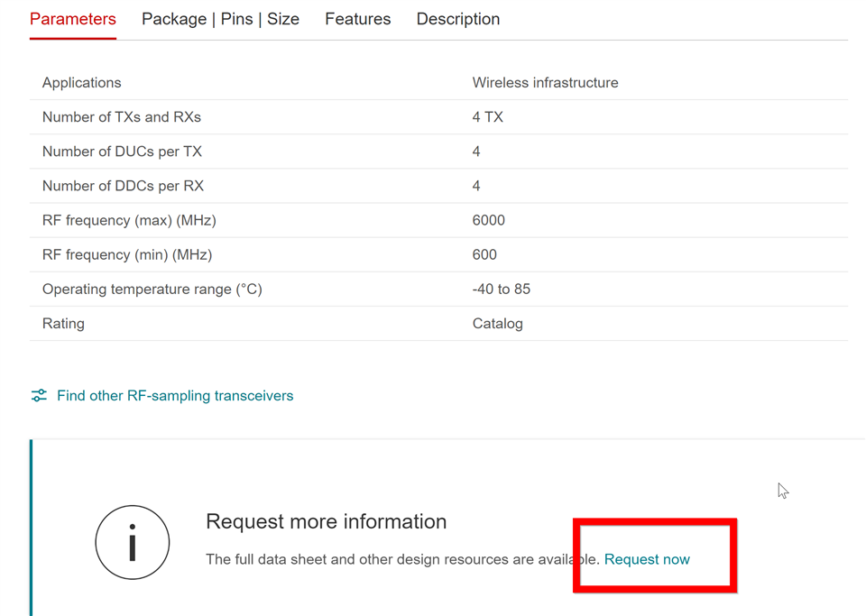Click the circled information icon
The height and width of the screenshot is (616, 866).
(x=132, y=542)
